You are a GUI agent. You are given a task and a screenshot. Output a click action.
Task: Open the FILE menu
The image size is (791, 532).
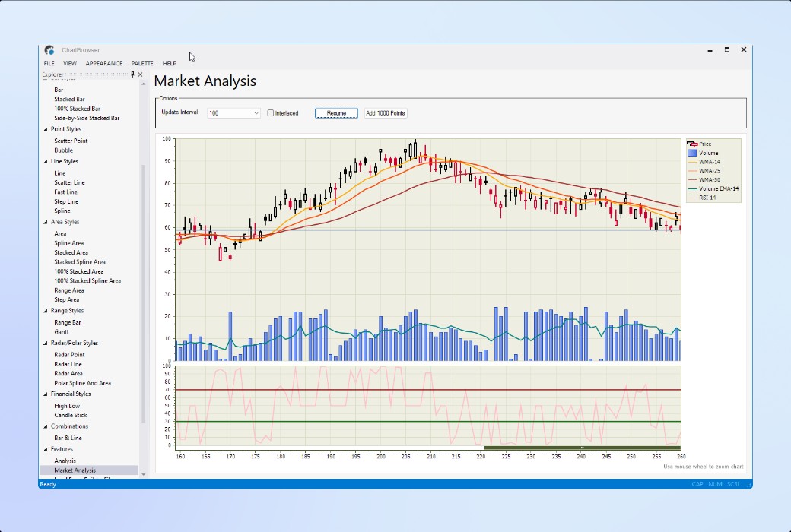click(49, 63)
